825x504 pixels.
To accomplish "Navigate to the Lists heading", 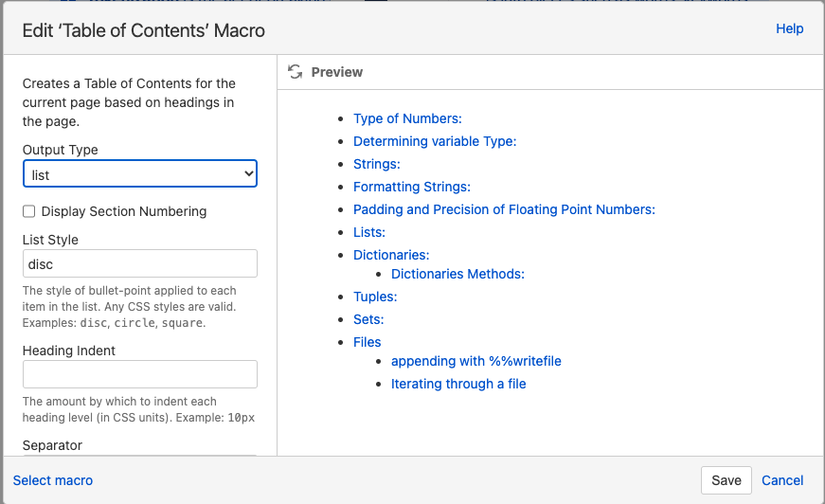I will [369, 232].
